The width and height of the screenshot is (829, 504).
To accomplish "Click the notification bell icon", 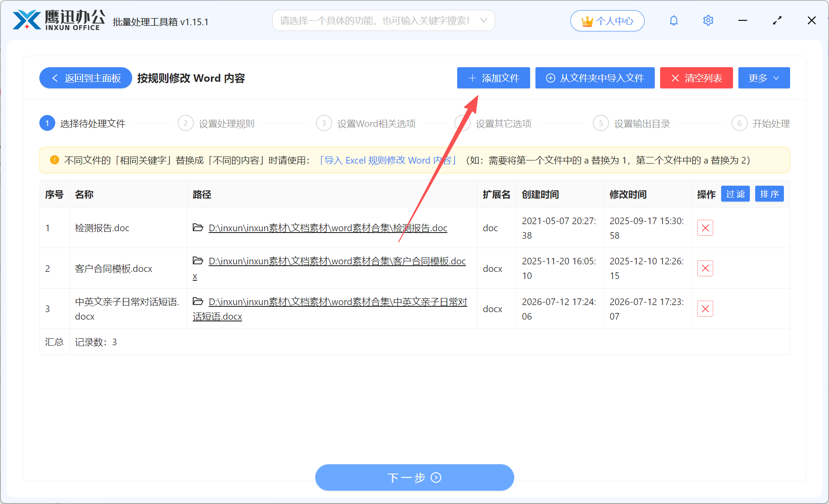I will pos(673,21).
